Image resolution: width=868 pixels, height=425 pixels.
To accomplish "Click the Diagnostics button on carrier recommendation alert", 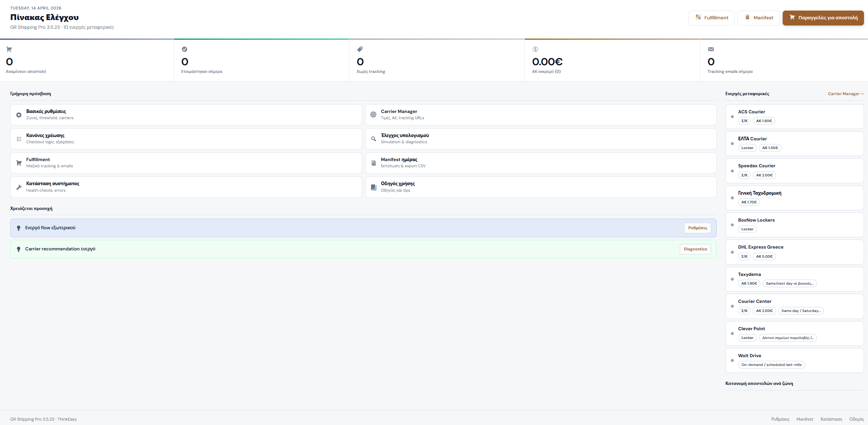I will click(695, 249).
